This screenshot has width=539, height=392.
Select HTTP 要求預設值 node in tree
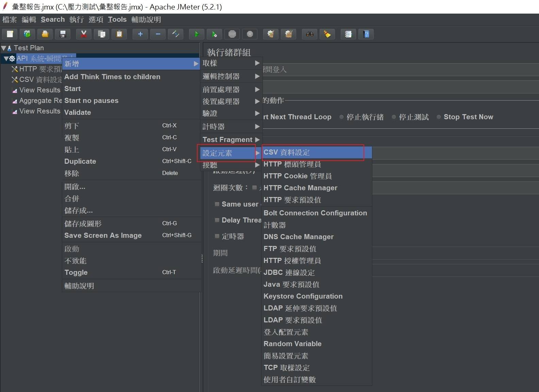point(37,69)
